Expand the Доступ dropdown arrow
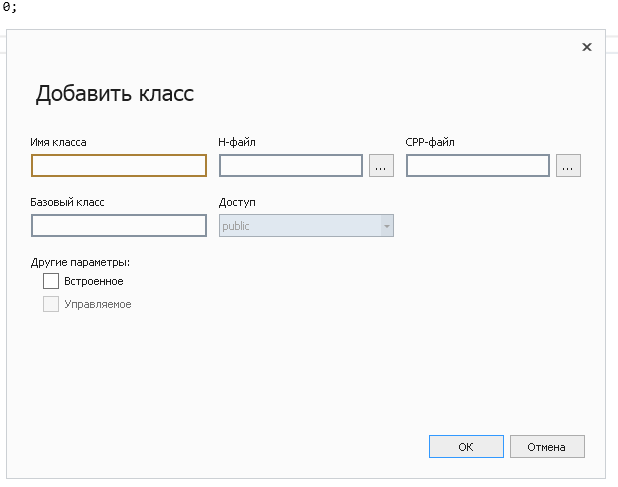The width and height of the screenshot is (618, 487). click(387, 226)
